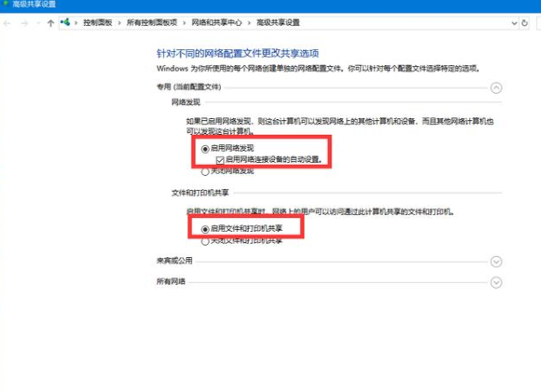
Task: Expand chevron after 所有控制面板项 breadcrumb
Action: (x=184, y=23)
